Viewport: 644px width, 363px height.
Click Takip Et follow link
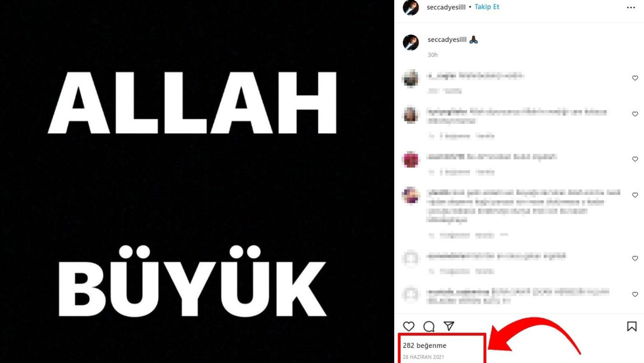[486, 7]
